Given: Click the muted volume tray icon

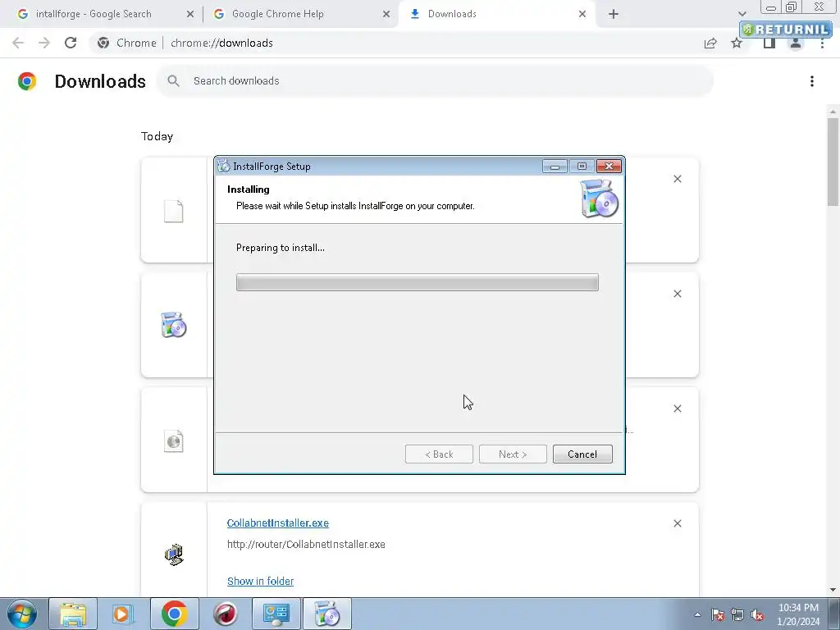Looking at the screenshot, I should pyautogui.click(x=757, y=614).
